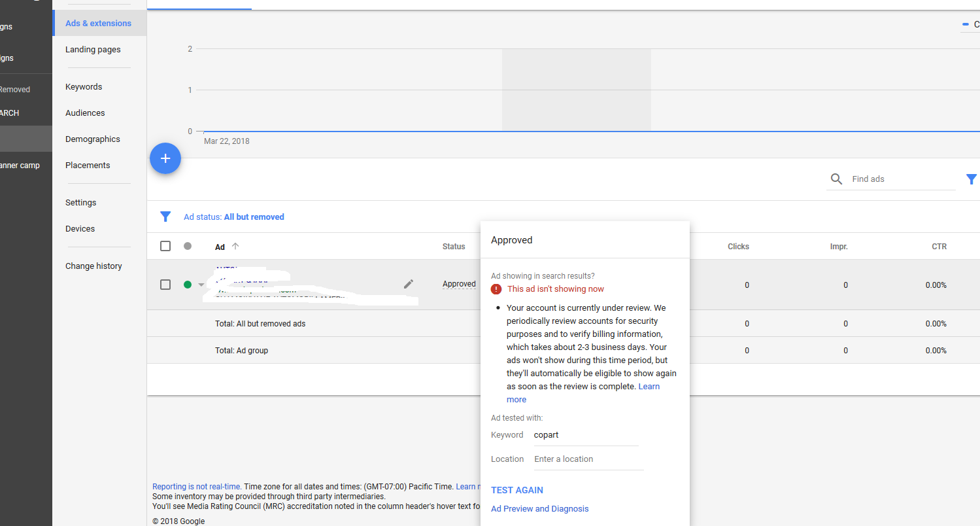The width and height of the screenshot is (980, 526).
Task: Click the Keyword field containing 'copart'
Action: click(x=584, y=435)
